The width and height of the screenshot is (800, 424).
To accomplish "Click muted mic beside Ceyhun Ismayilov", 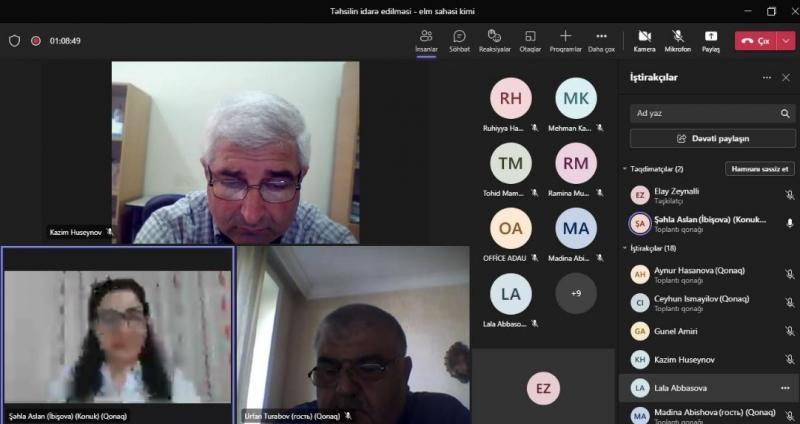I will click(789, 303).
